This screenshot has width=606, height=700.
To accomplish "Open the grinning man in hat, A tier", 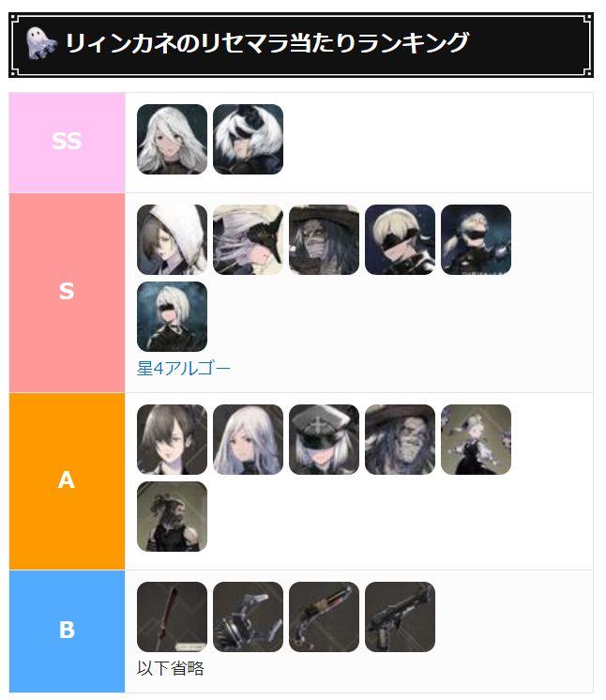I will tap(400, 440).
